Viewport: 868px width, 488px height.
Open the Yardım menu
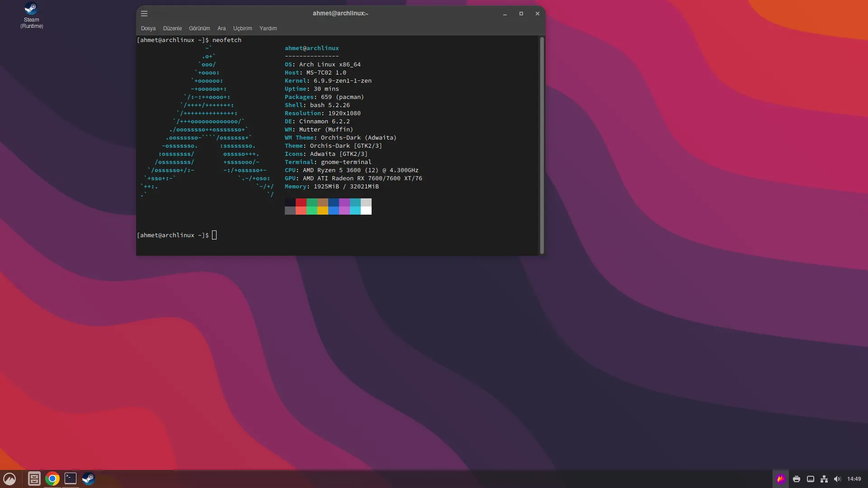(x=268, y=28)
